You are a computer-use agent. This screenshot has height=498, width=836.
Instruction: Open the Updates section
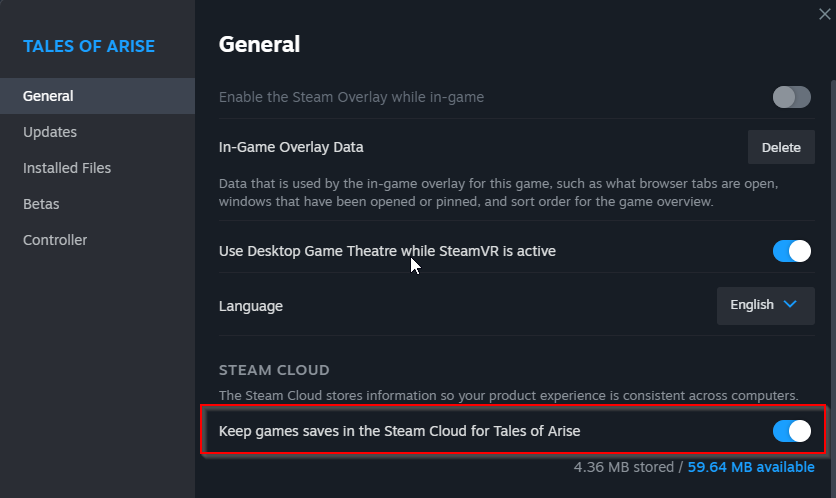click(50, 132)
